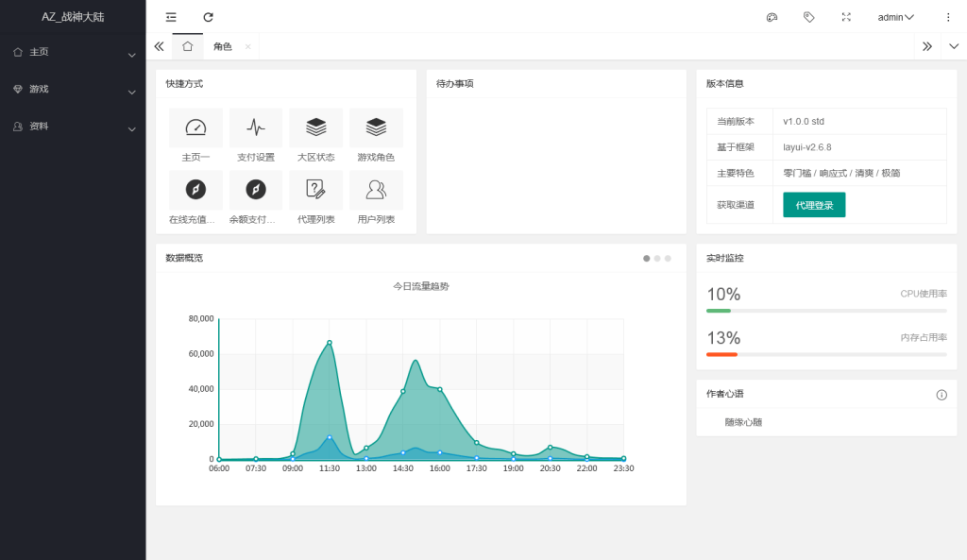
Task: Click the 代理登录 button
Action: [x=812, y=204]
